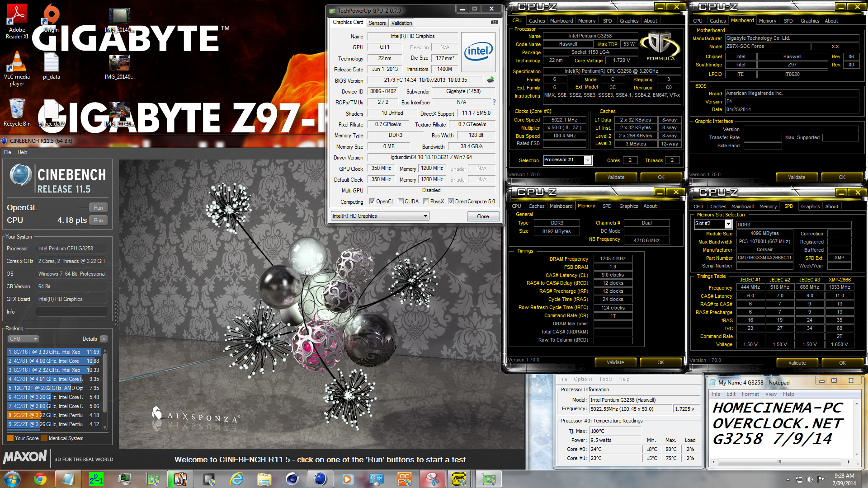Open Mainboard tab in CPU-Z CPU window
This screenshot has height=488, width=868.
561,21
